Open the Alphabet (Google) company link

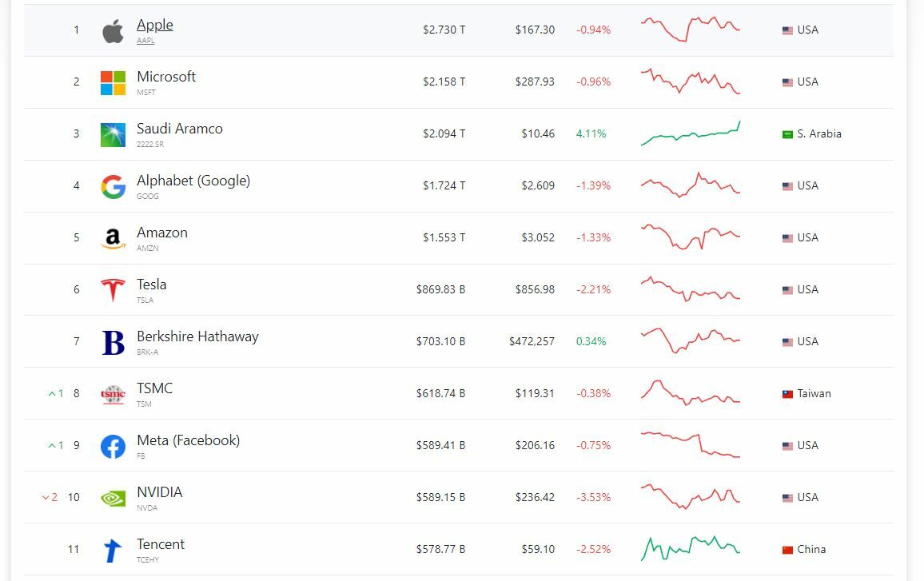[x=193, y=181]
